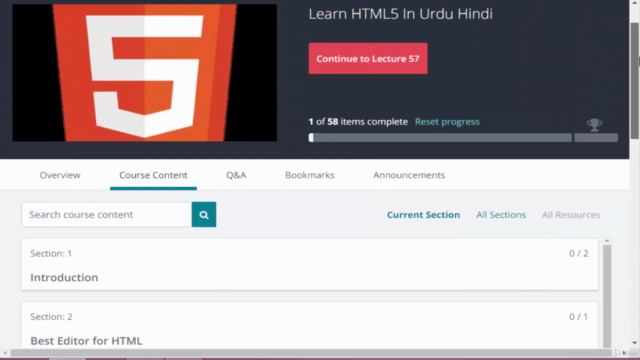Select the Current Section filter

(423, 215)
